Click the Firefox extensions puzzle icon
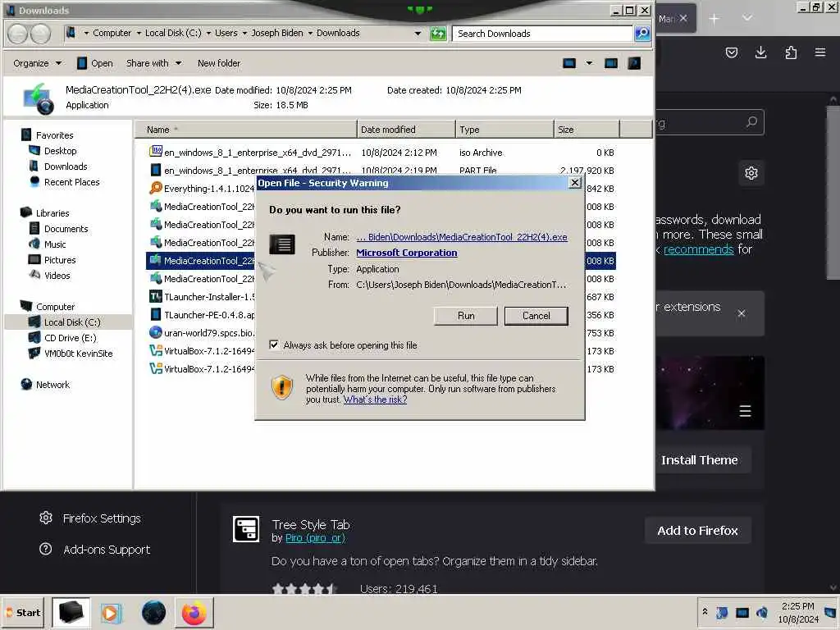The height and width of the screenshot is (630, 840). [791, 52]
